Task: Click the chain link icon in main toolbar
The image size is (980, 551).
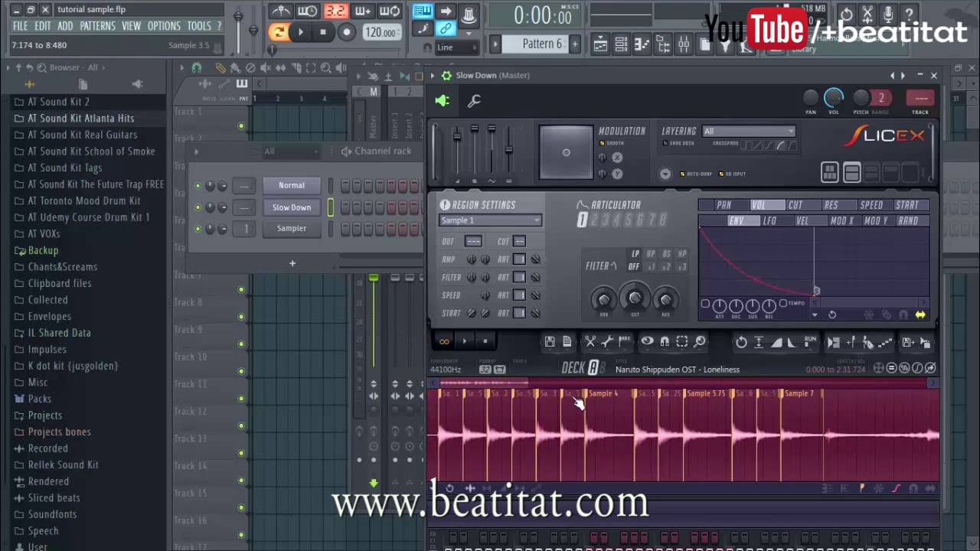Action: pyautogui.click(x=444, y=29)
